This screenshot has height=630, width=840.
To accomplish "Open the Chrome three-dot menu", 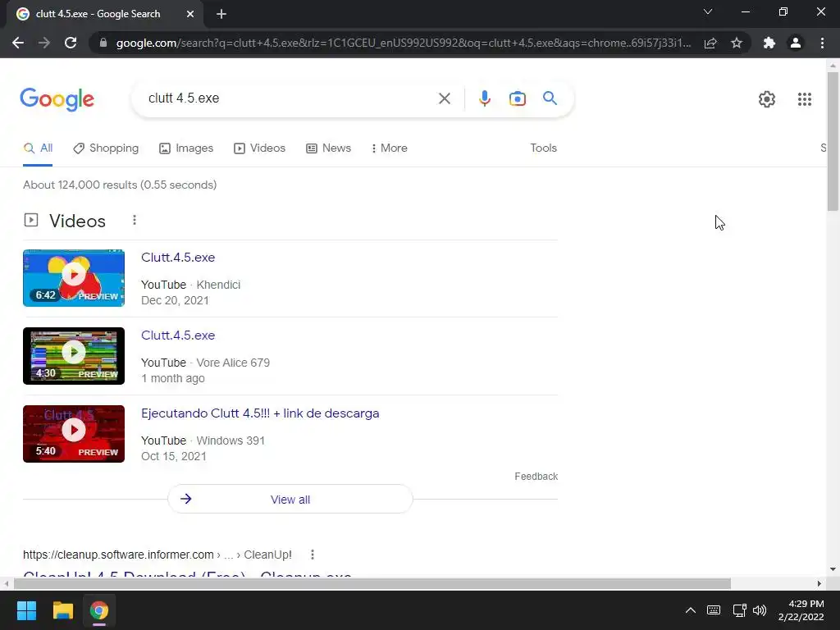I will (x=822, y=43).
